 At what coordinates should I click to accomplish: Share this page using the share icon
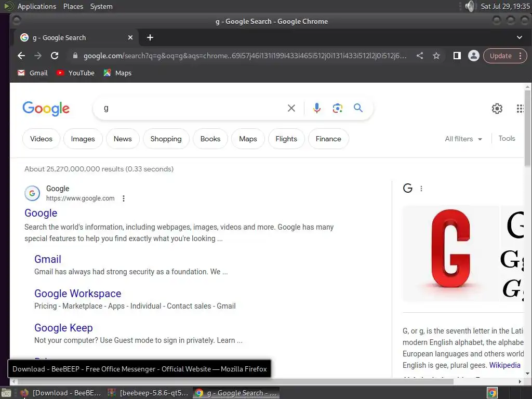(x=420, y=56)
